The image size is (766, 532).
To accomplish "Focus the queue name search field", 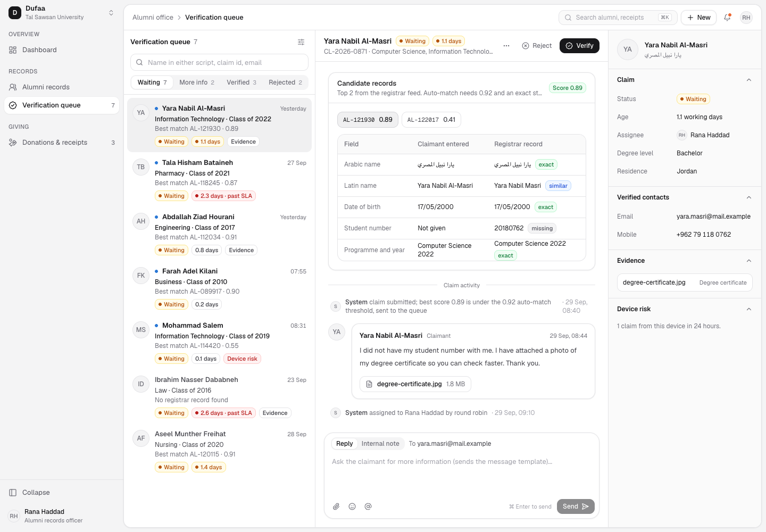I will (x=219, y=62).
